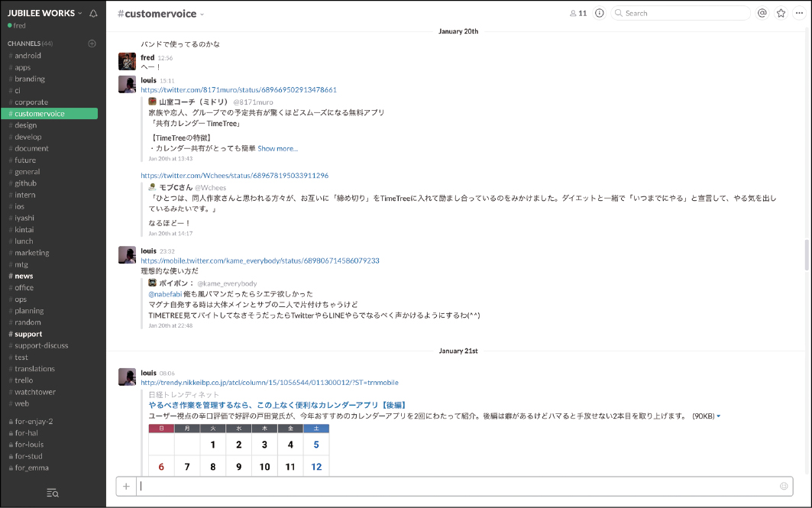
Task: Click louis avatar at 15:11 message
Action: [127, 84]
